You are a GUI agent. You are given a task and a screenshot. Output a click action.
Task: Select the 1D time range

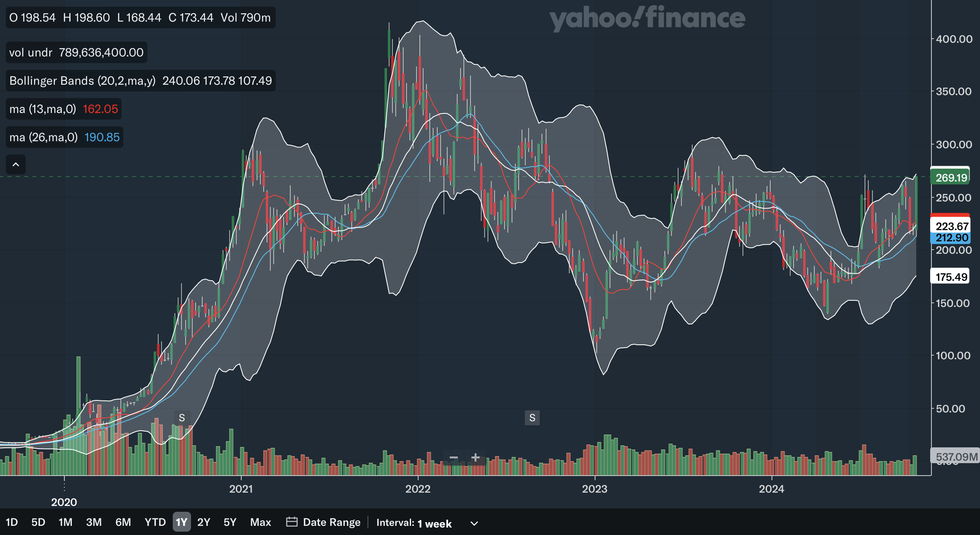point(12,522)
